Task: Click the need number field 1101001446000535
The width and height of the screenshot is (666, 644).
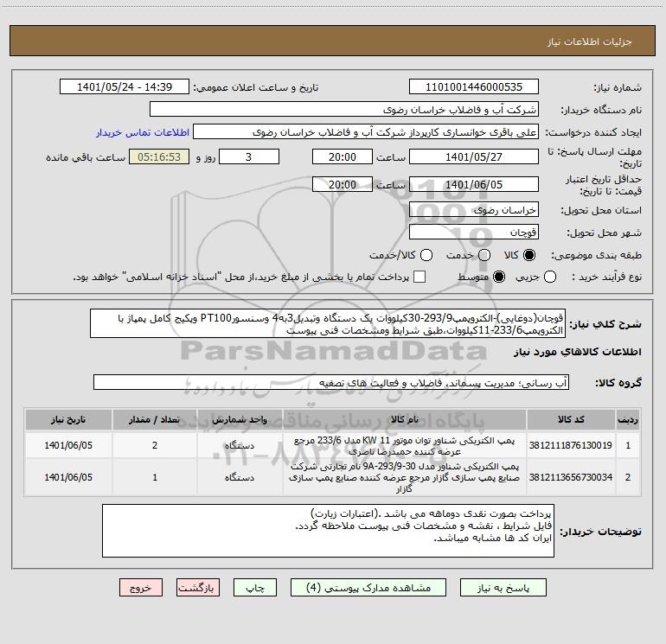Action: pos(474,87)
